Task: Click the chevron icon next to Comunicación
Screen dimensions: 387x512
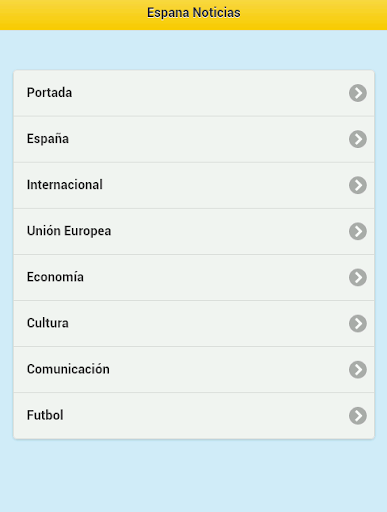Action: click(x=358, y=369)
